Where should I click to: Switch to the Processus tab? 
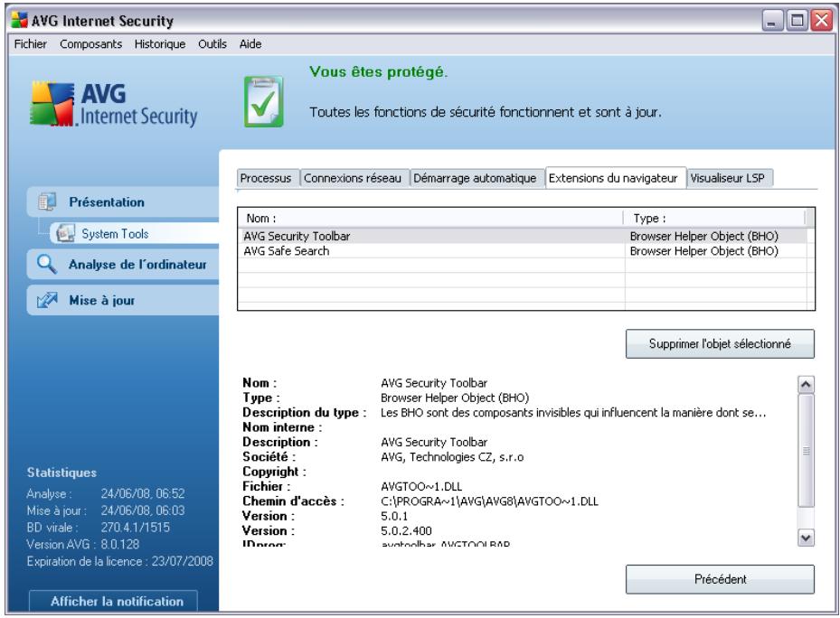click(x=266, y=178)
